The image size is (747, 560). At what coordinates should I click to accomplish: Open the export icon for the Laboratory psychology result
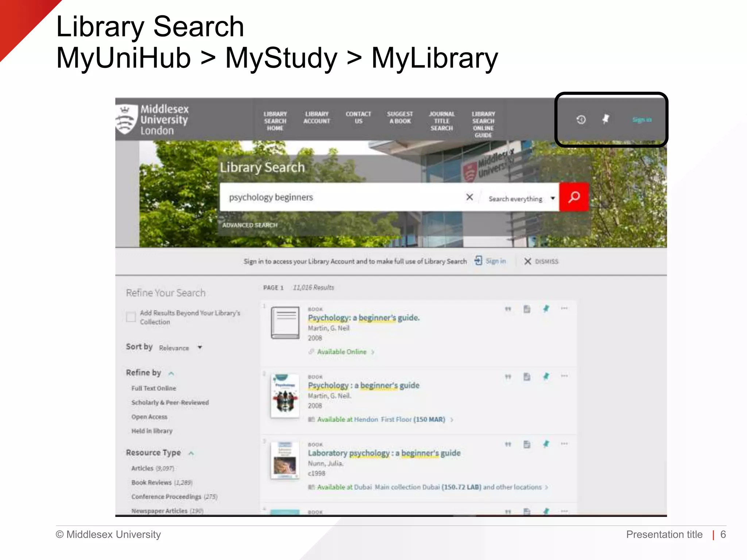pos(527,444)
